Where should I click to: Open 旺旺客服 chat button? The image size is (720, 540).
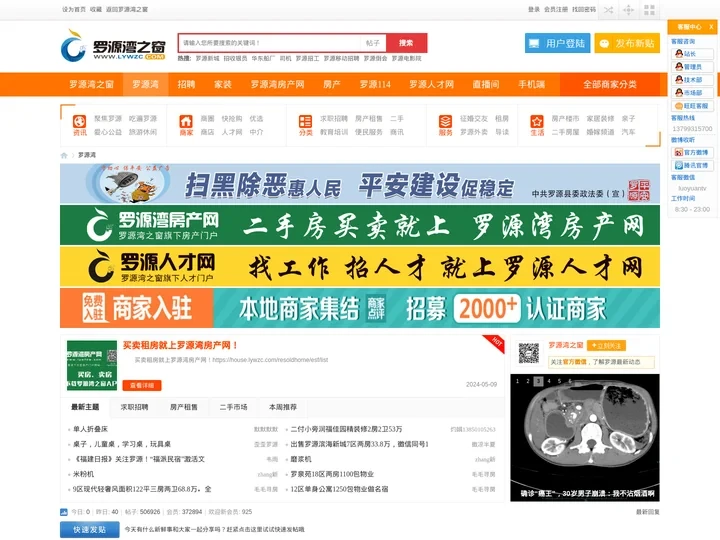pos(692,106)
